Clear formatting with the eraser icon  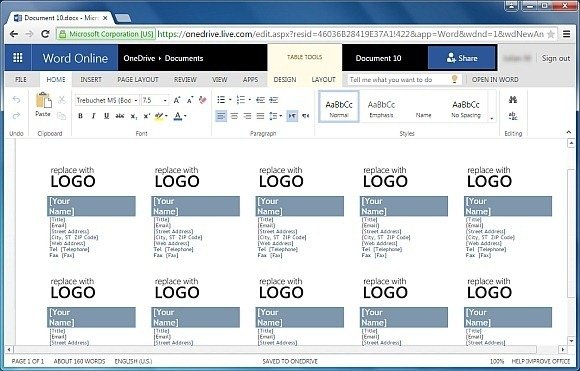[x=203, y=100]
